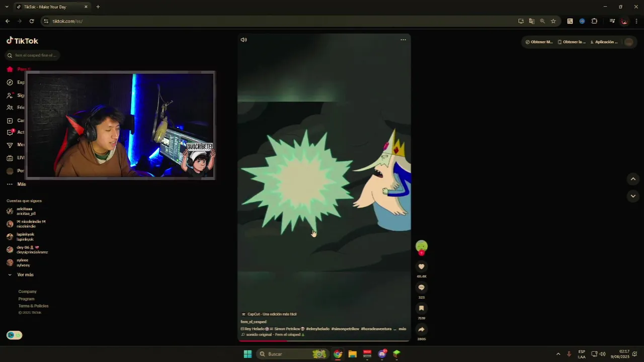Open followed account sylvee

click(x=18, y=262)
